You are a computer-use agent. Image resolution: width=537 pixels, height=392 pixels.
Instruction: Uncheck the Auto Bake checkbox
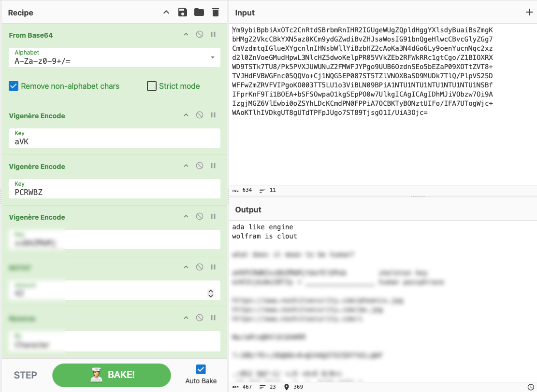click(201, 369)
